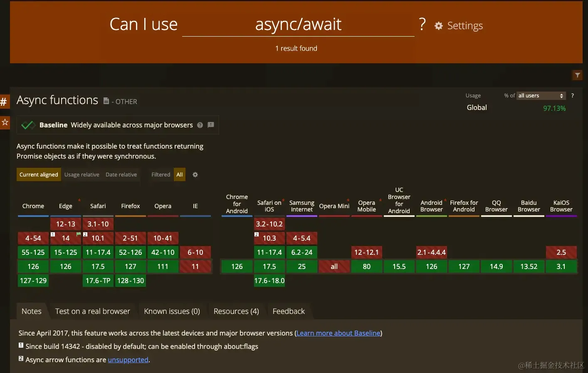Select Chrome 55-125 supported cell
Image resolution: width=588 pixels, height=373 pixels.
(x=33, y=252)
